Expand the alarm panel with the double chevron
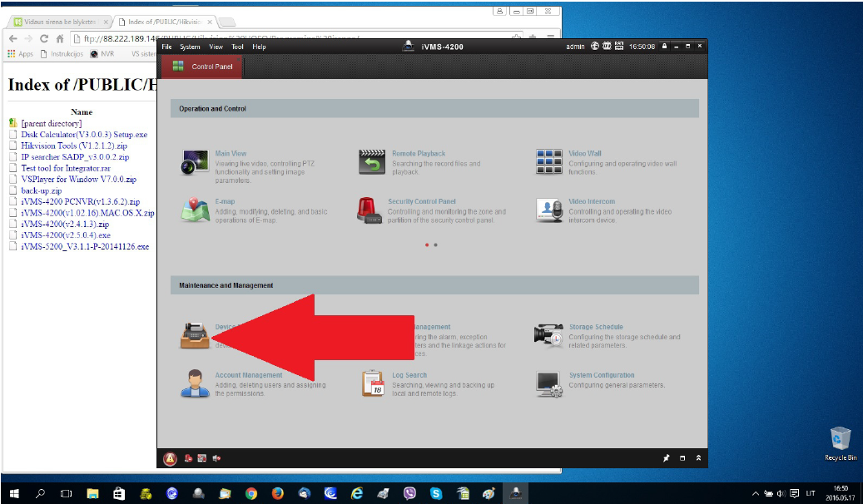The width and height of the screenshot is (863, 504). [x=698, y=457]
